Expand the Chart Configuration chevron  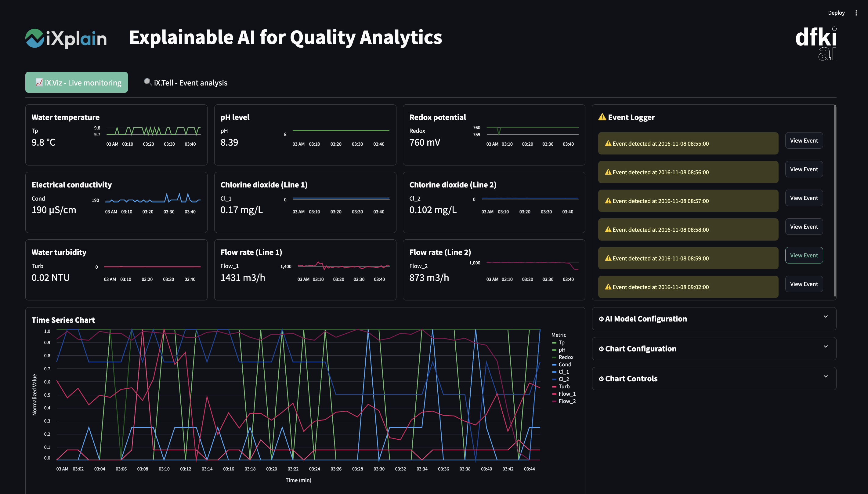(x=825, y=347)
